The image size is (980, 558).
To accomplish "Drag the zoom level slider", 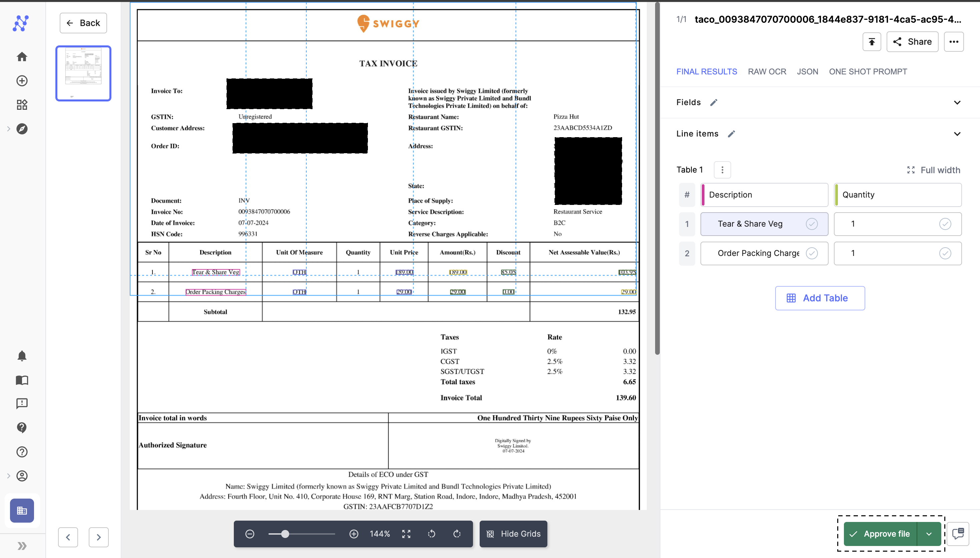I will click(284, 533).
